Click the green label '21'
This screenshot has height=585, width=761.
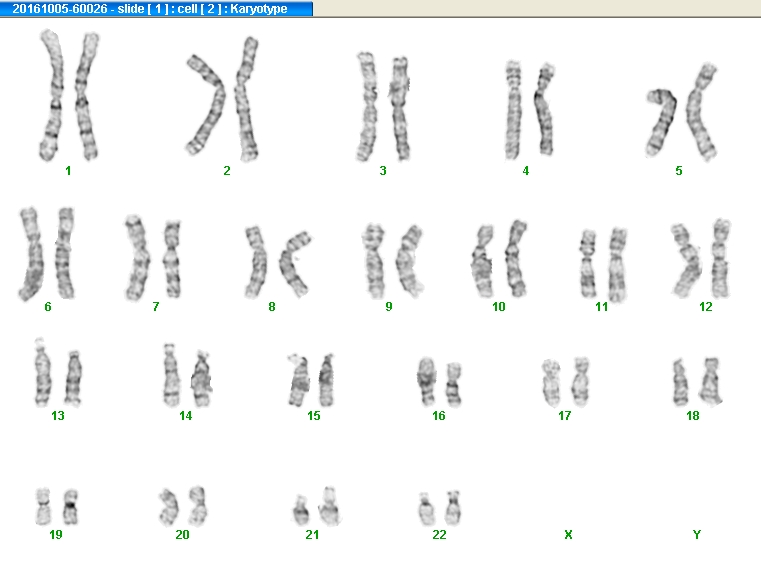coord(312,535)
